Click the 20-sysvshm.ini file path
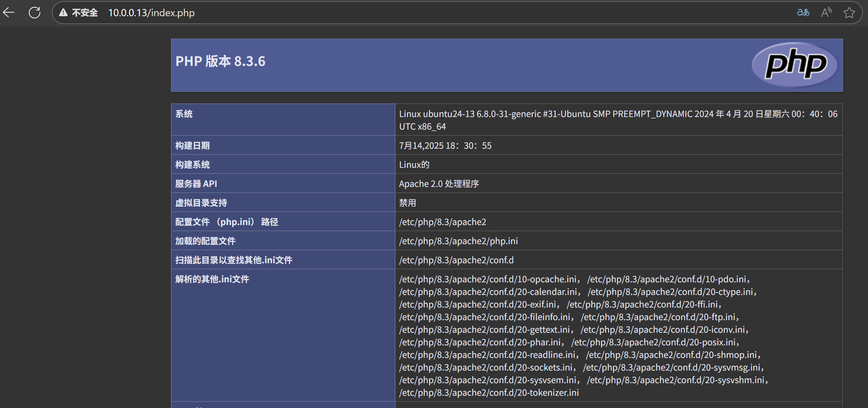The height and width of the screenshot is (408, 868). [x=676, y=380]
